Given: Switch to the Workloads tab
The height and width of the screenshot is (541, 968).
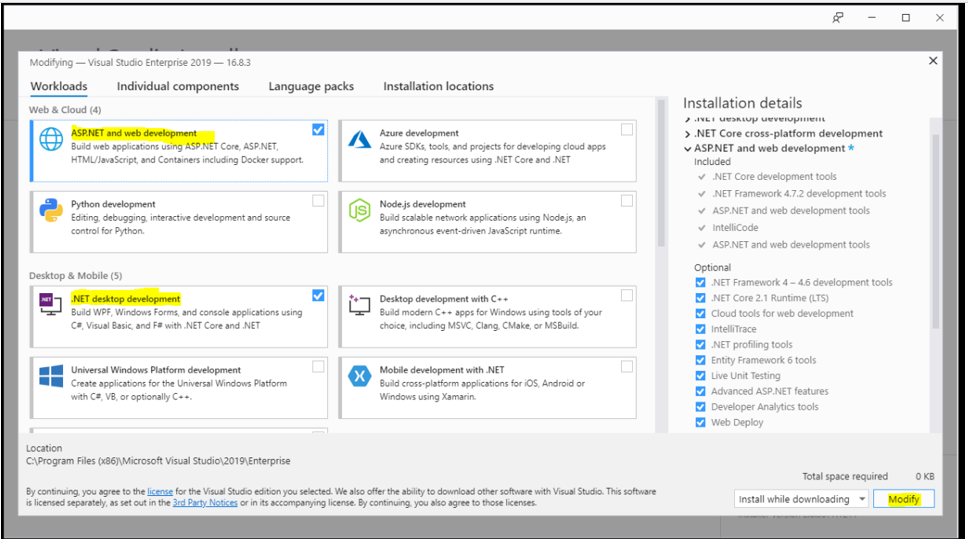Looking at the screenshot, I should point(59,86).
